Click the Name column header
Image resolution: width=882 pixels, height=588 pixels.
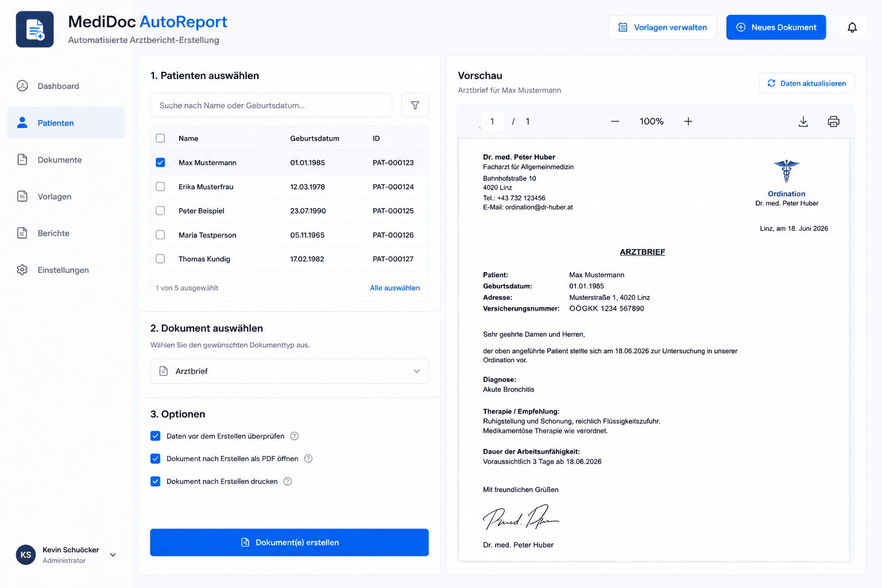point(188,138)
